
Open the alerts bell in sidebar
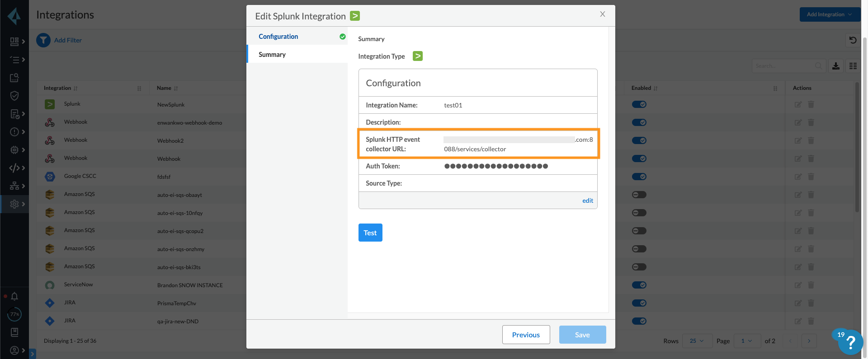14,296
